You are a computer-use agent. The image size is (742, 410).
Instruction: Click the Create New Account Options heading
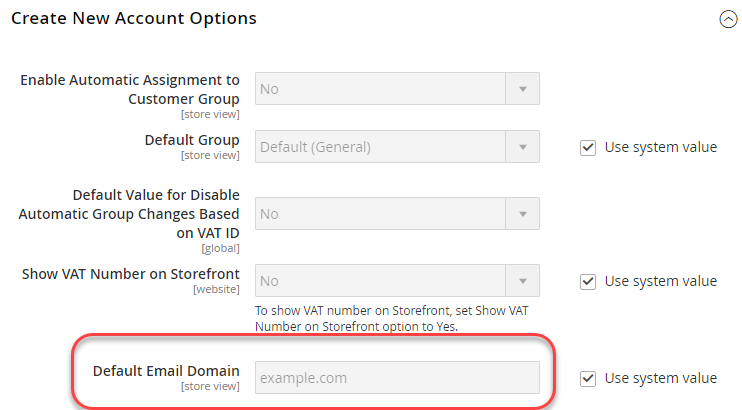[x=134, y=18]
